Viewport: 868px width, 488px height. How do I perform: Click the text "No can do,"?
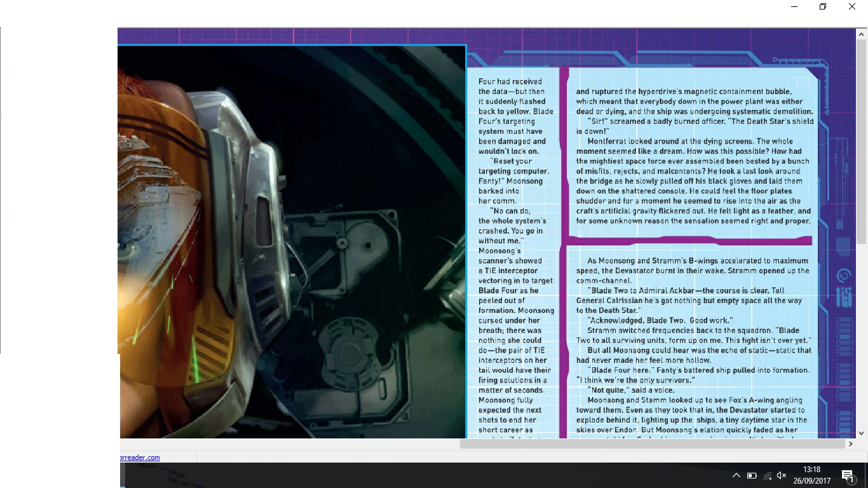[510, 211]
